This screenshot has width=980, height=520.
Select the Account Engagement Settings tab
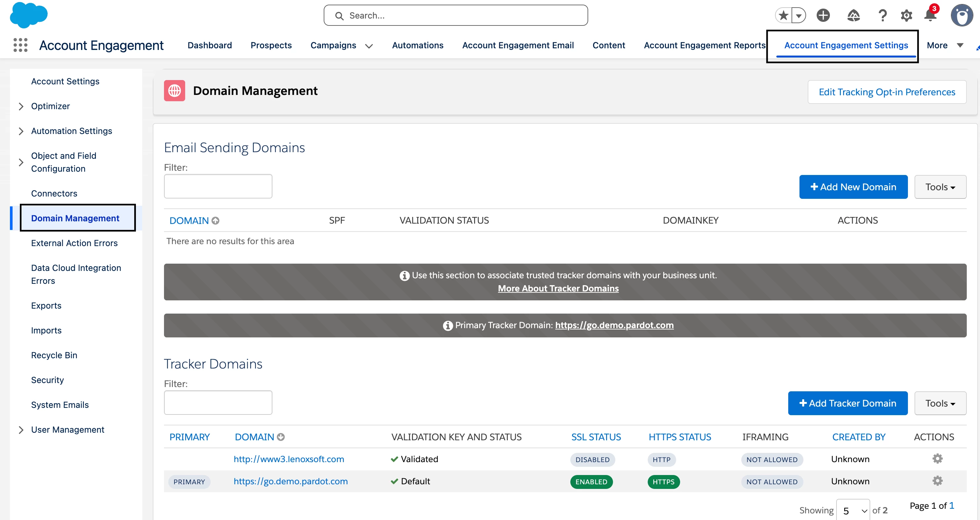pos(846,45)
